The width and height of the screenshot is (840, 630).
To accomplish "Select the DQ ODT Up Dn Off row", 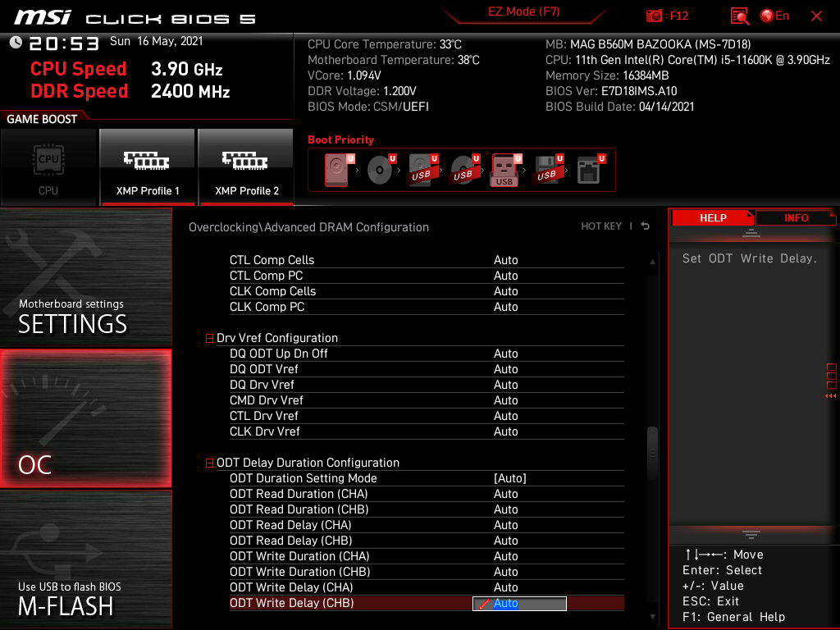I will [x=427, y=354].
